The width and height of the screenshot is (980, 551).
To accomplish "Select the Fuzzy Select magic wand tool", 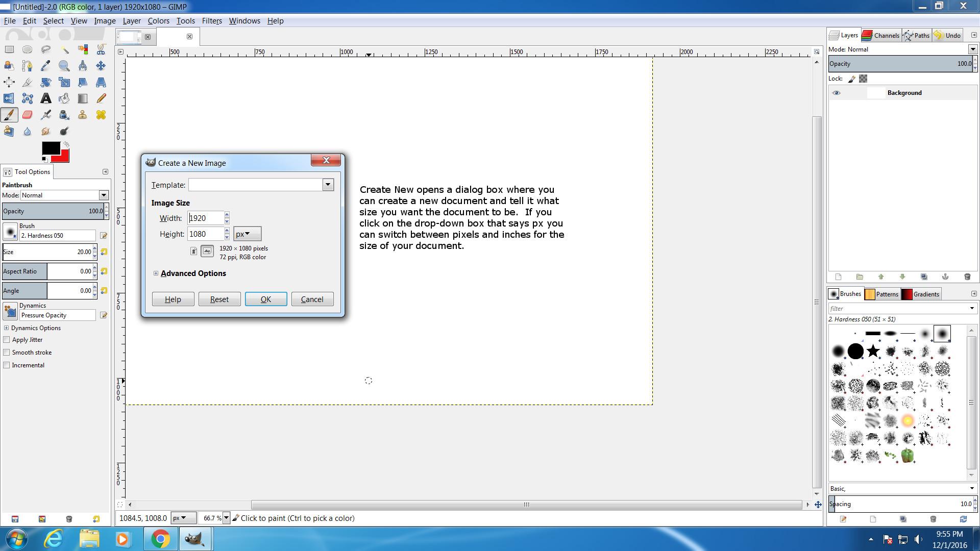I will 64,49.
